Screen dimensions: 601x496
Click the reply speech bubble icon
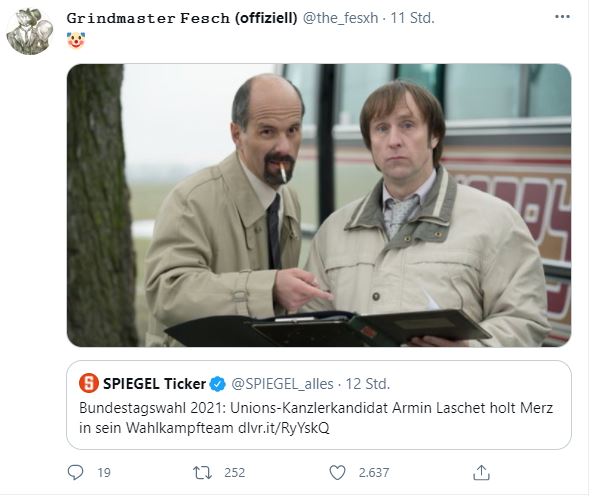click(76, 471)
